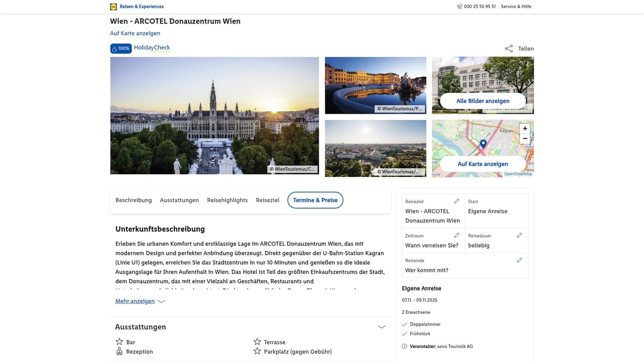Open the large Vienna city hall photo

[x=214, y=115]
